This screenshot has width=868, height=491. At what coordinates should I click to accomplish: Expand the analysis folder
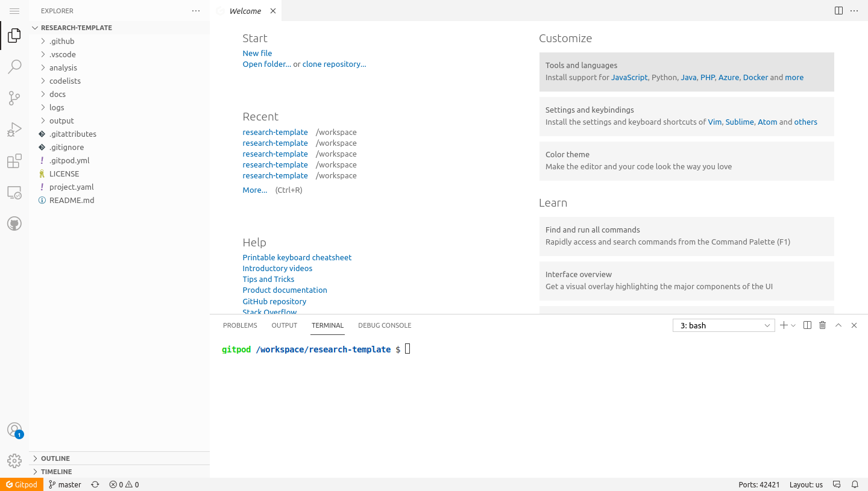click(x=119, y=67)
